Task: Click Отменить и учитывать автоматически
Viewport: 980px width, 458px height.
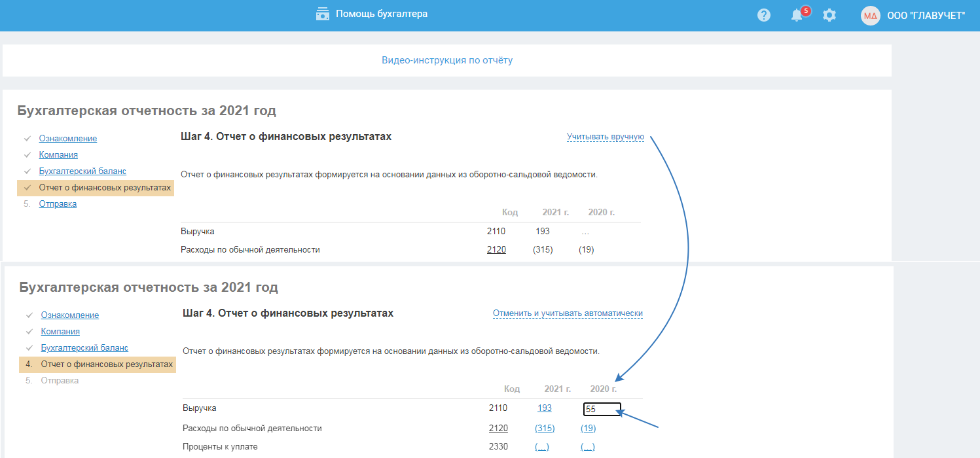Action: [568, 313]
